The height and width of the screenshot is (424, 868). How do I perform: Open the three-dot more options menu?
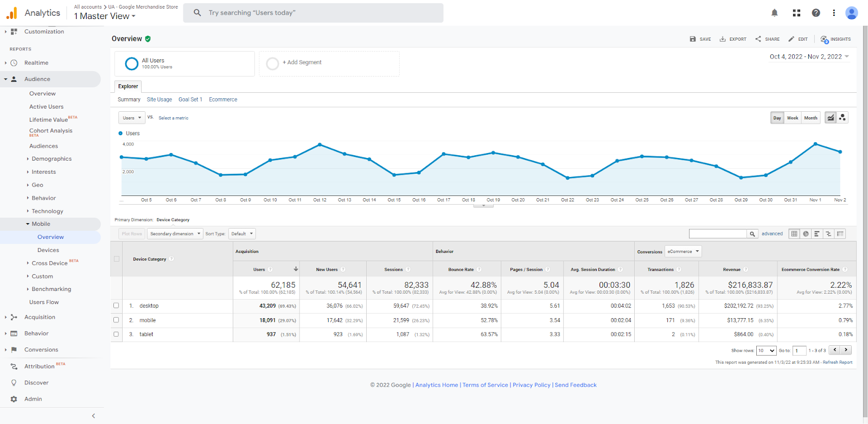coord(834,13)
